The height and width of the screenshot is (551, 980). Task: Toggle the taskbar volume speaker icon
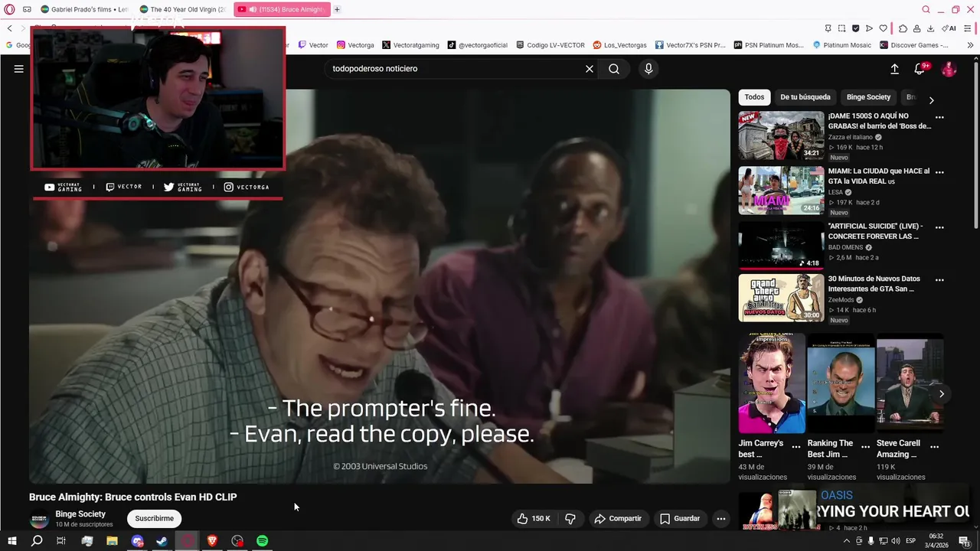point(895,541)
